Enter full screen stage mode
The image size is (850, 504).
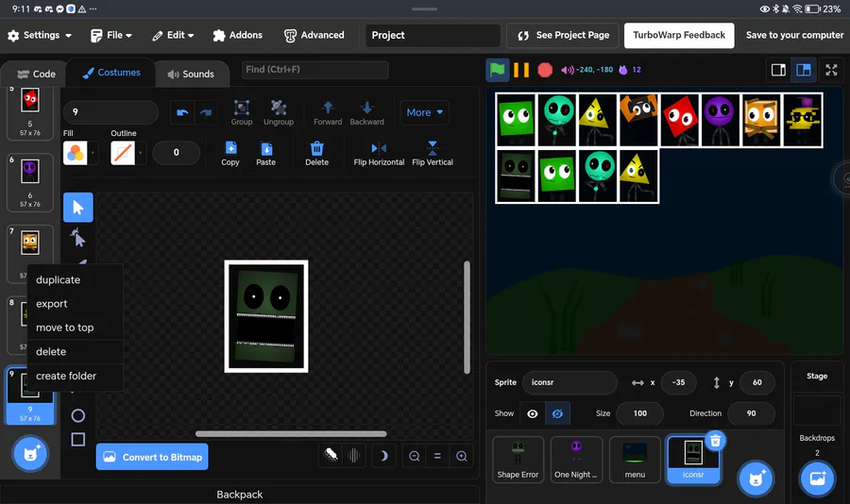coord(831,69)
